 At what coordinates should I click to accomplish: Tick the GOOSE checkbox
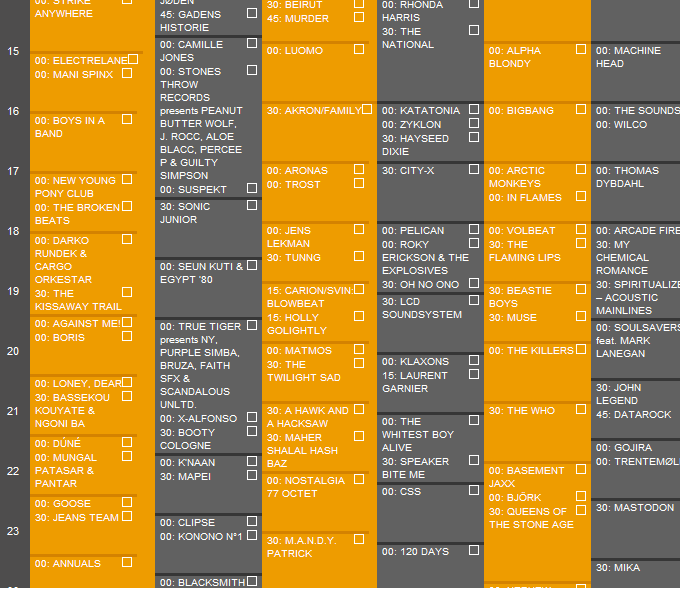pyautogui.click(x=127, y=502)
